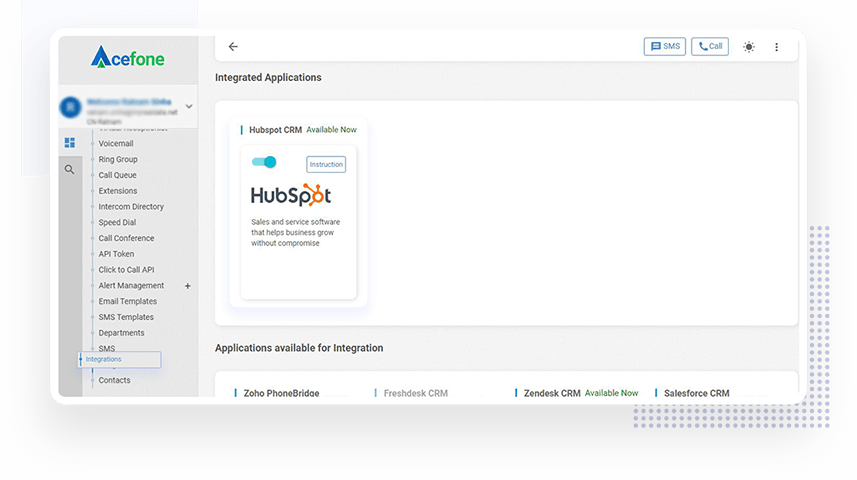Select Speed Dial in sidebar

point(117,223)
